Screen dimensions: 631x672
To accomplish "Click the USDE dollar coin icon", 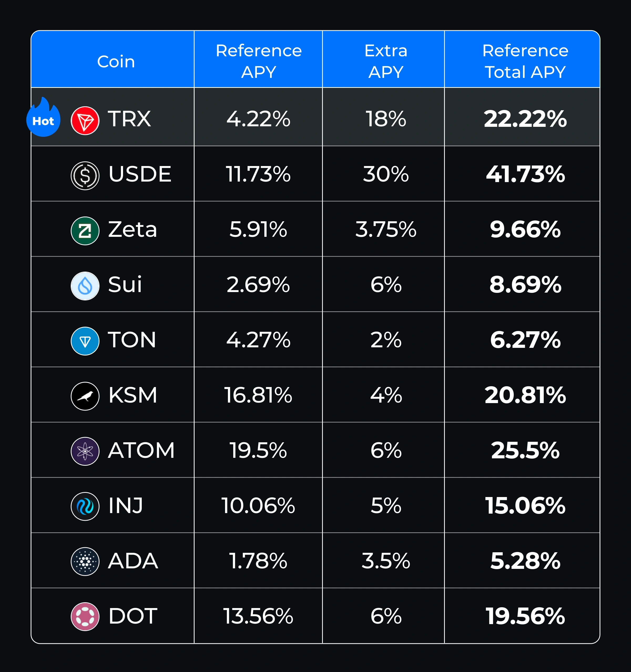I will [85, 176].
